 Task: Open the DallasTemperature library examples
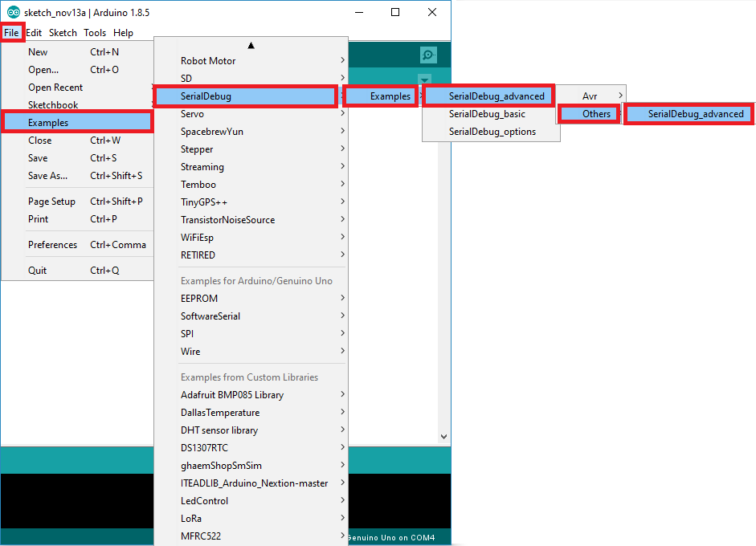pos(225,412)
